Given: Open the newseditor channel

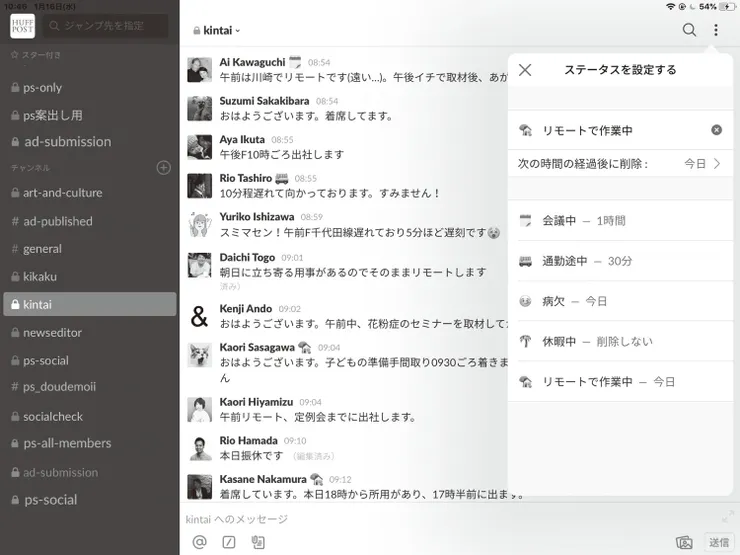Looking at the screenshot, I should [90, 333].
